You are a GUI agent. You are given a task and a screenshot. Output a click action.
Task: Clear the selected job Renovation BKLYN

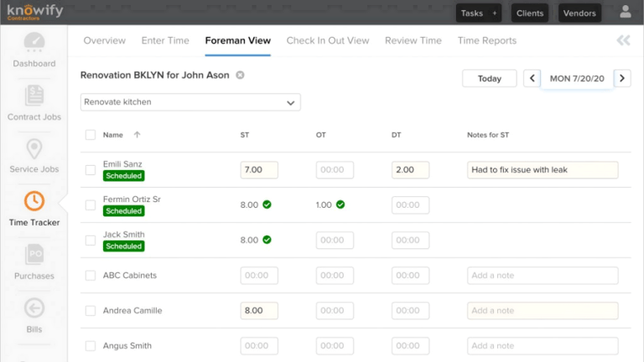pos(240,75)
